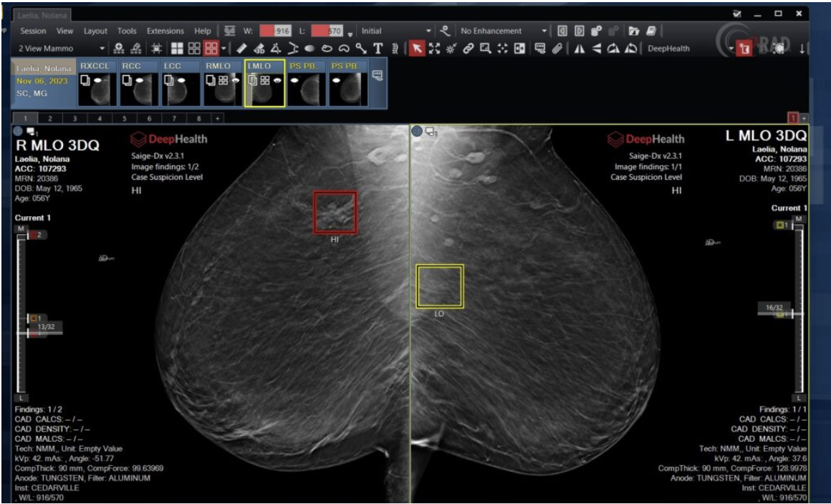Screen dimensions: 831x504
Task: Expand the window level preset arrow
Action: (x=350, y=34)
